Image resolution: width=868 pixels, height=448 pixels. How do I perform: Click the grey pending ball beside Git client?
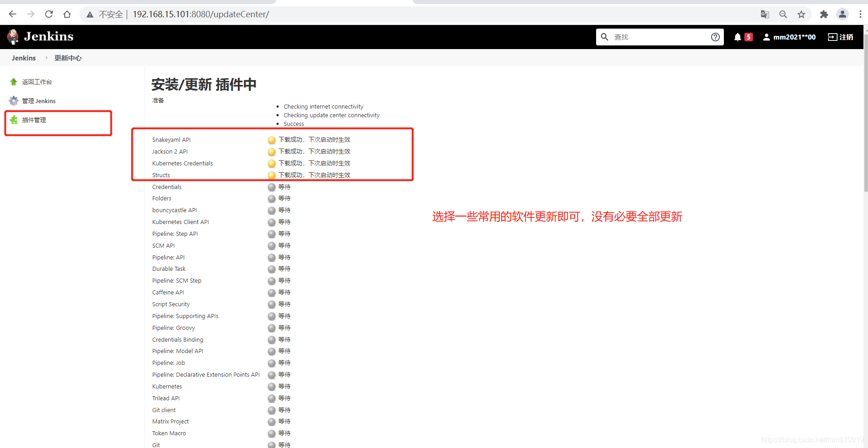coord(272,410)
